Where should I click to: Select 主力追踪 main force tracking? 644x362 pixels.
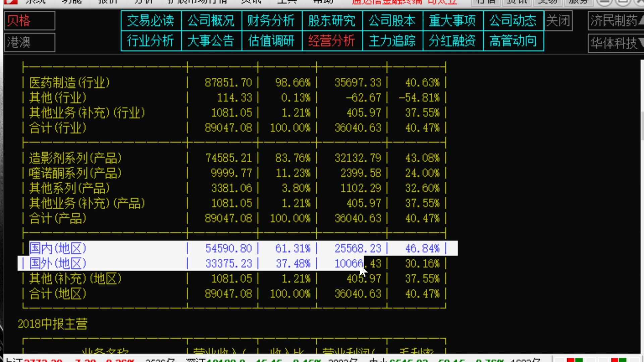pyautogui.click(x=392, y=41)
